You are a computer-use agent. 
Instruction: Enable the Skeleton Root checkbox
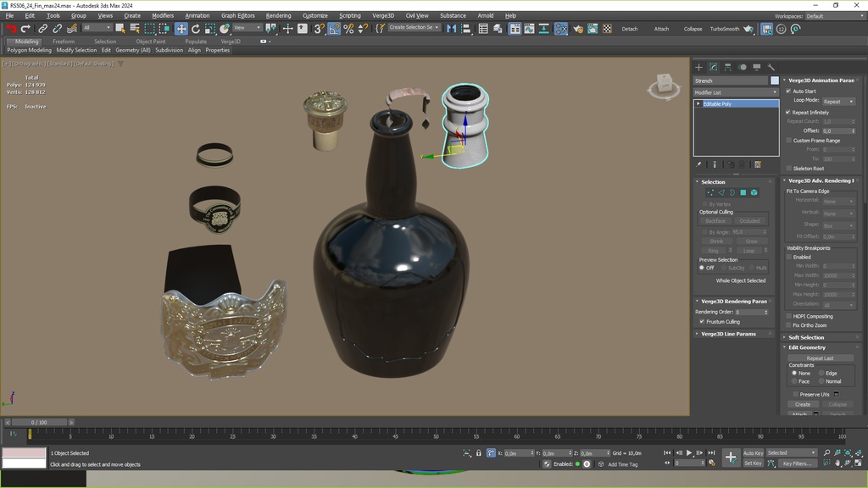[x=788, y=169]
